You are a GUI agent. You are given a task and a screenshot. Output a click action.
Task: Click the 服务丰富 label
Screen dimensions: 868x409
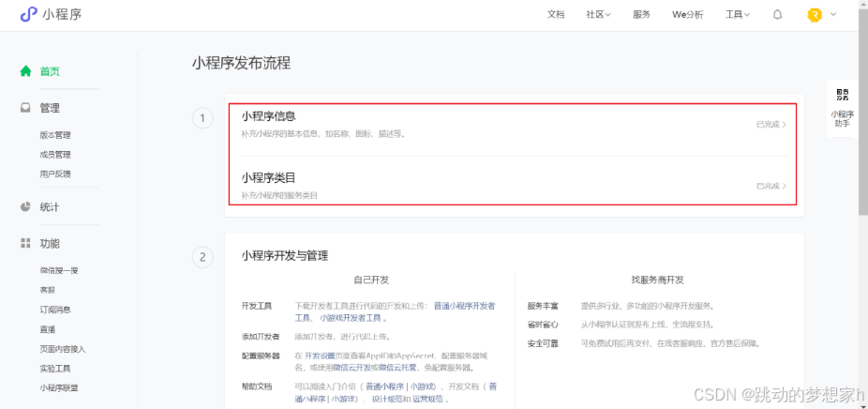[x=543, y=306]
